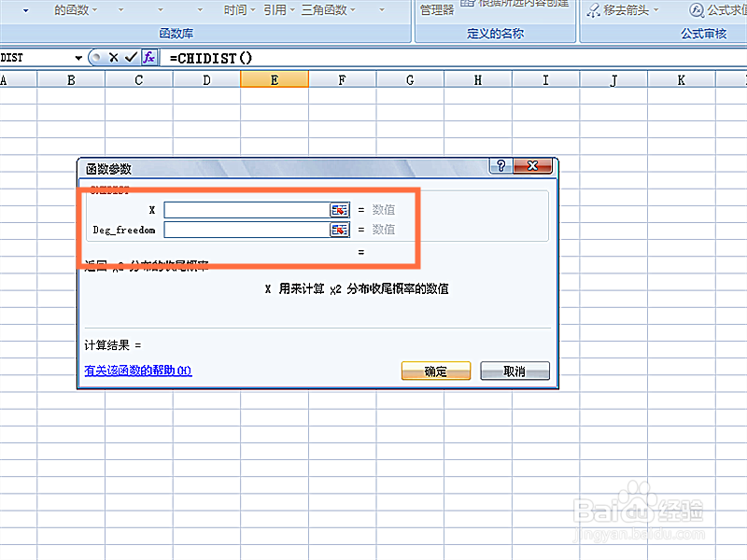
Task: Open 有关该函数的帮助 link
Action: [138, 371]
